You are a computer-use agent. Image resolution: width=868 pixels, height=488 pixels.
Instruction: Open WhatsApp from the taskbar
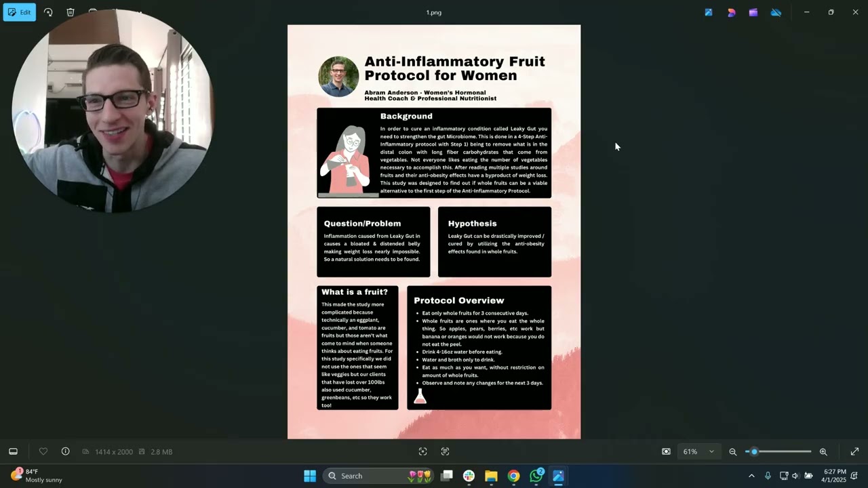(536, 476)
